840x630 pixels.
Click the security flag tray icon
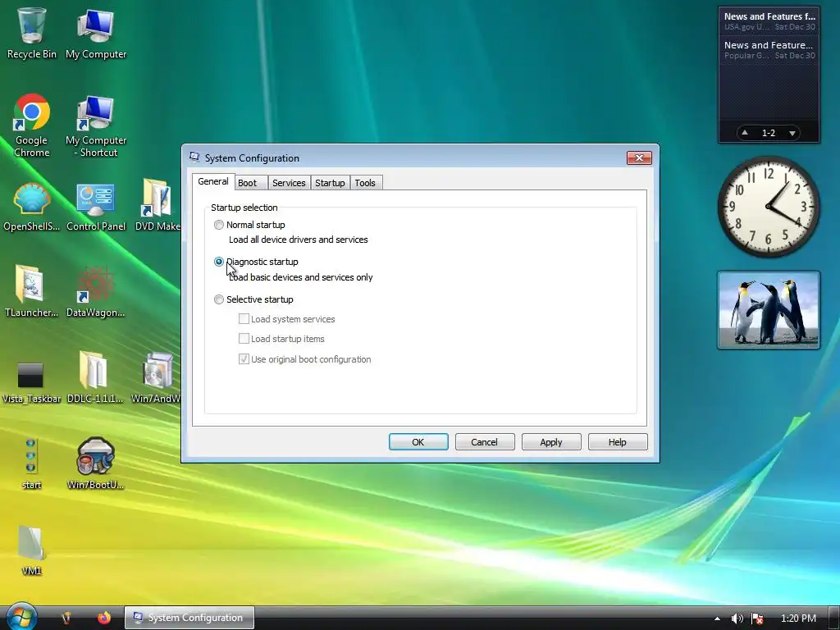tap(757, 619)
